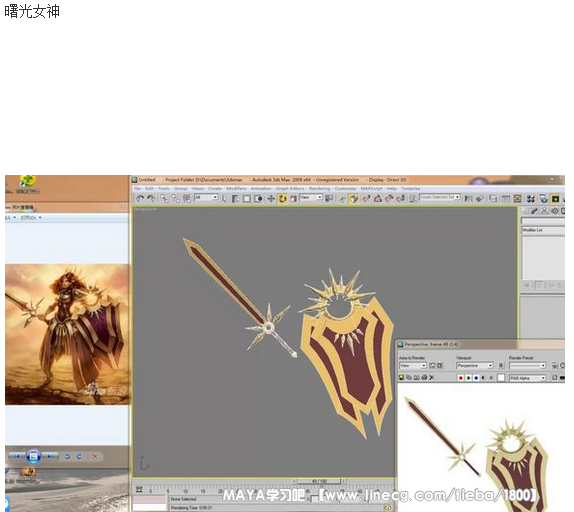The height and width of the screenshot is (512, 574).
Task: Open Area to Render 'View' dropdown
Action: click(x=413, y=365)
